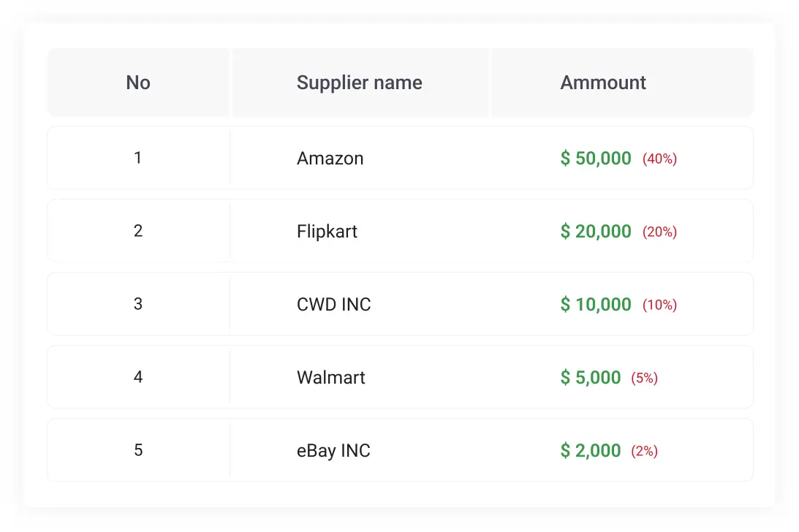Click the $ 10,000 amount

596,305
